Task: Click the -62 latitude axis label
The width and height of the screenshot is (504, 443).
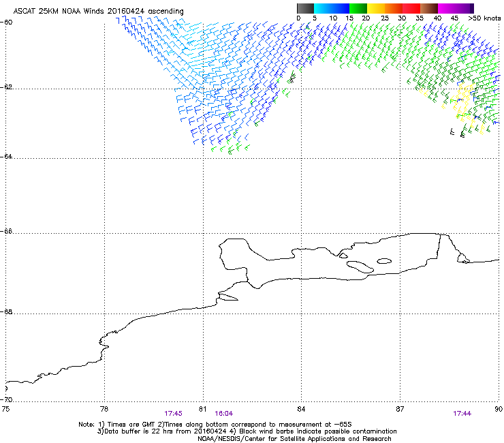Action: [x=6, y=87]
